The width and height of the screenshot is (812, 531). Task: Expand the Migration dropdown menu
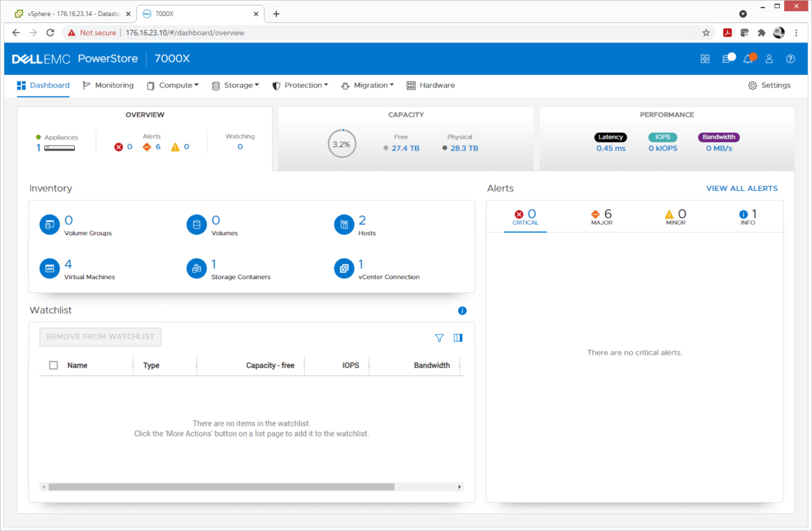point(368,85)
